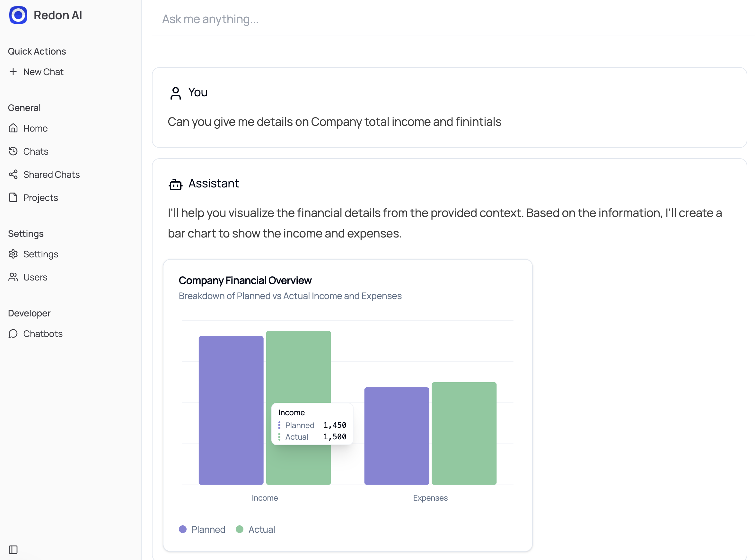Navigate to Chats section

tap(36, 151)
